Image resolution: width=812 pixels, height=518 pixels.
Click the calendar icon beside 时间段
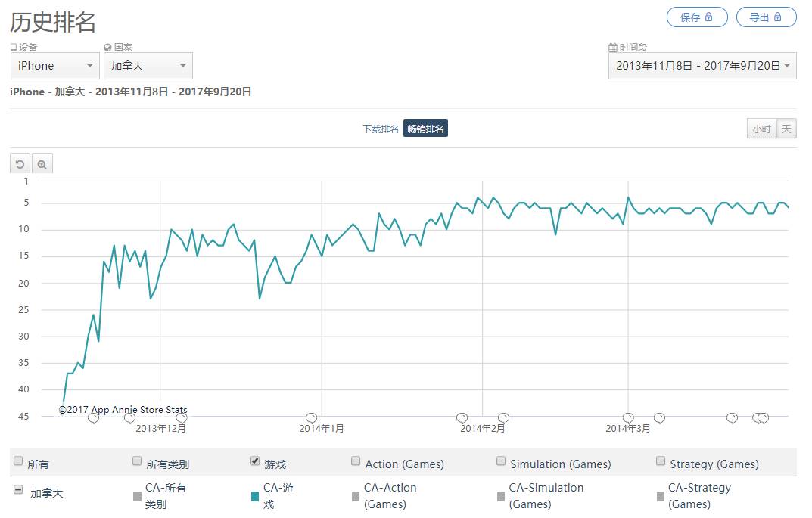pos(613,47)
